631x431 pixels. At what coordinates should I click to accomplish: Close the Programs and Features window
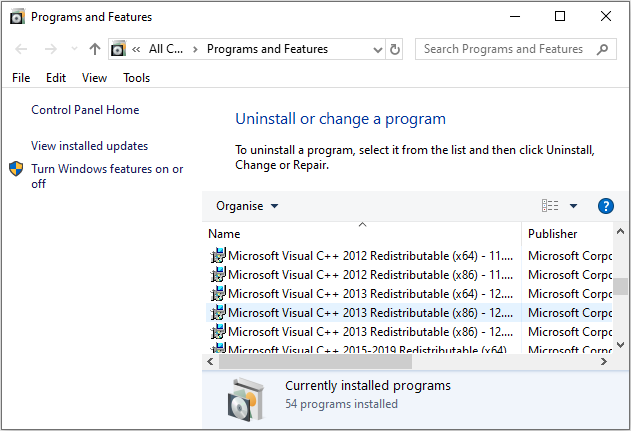[x=606, y=16]
